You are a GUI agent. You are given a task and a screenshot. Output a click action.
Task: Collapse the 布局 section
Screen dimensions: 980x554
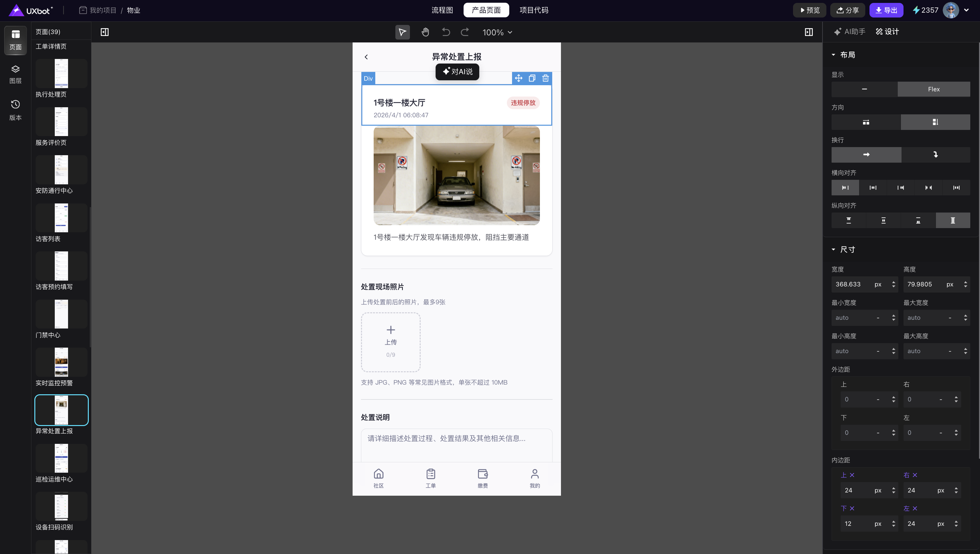click(x=834, y=55)
